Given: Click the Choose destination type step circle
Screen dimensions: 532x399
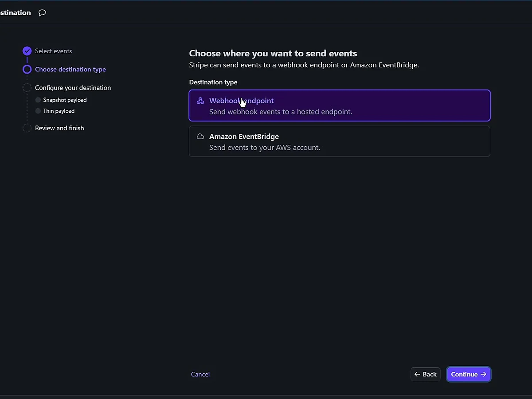Looking at the screenshot, I should [x=27, y=69].
